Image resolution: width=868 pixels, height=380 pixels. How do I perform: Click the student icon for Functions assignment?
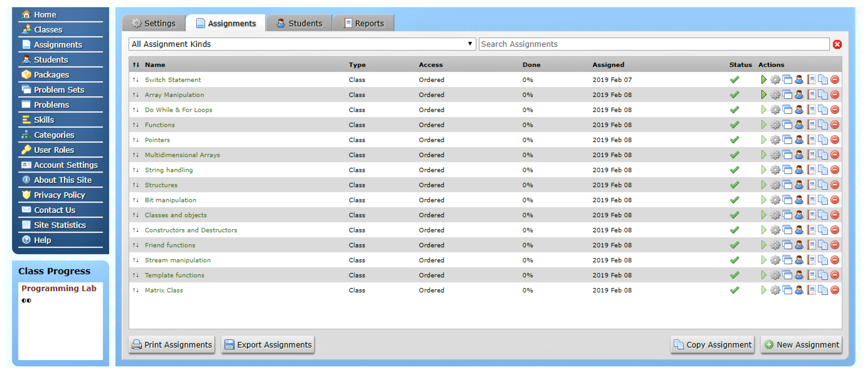pos(799,125)
